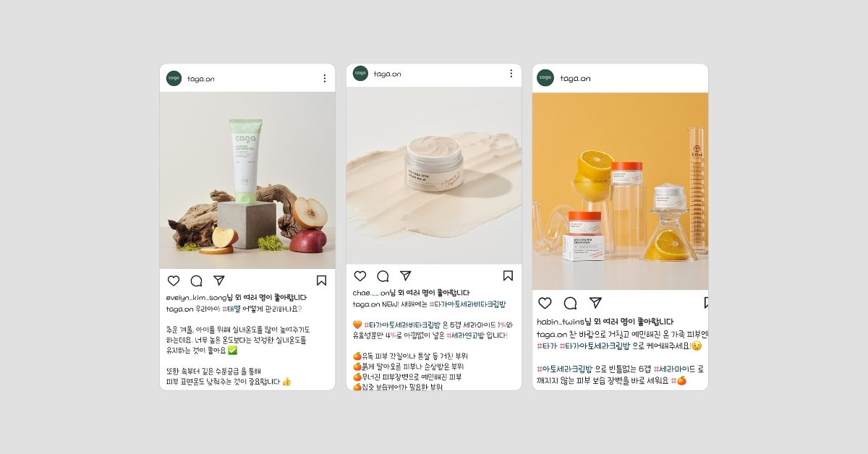The image size is (868, 454).
Task: Click taga.on username on third post header
Action: (575, 78)
